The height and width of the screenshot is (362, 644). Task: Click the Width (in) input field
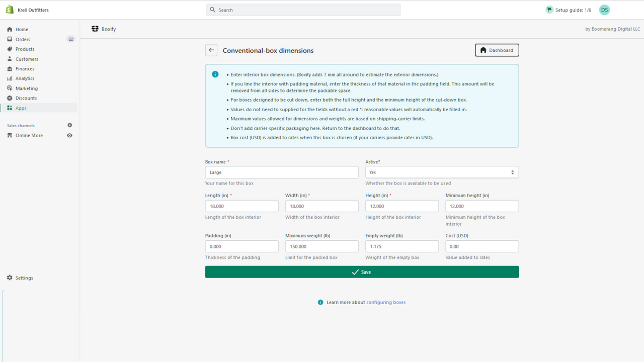pos(322,206)
